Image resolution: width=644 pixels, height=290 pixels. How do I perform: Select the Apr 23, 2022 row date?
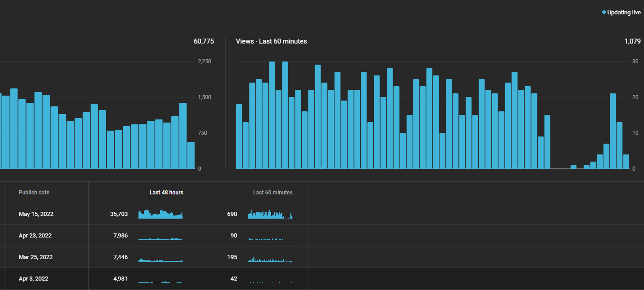[35, 236]
